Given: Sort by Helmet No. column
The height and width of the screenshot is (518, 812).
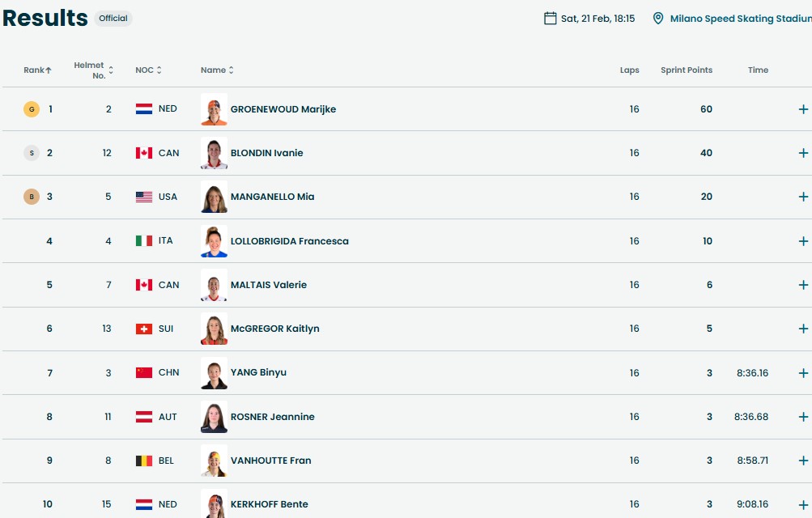Looking at the screenshot, I should [x=93, y=70].
